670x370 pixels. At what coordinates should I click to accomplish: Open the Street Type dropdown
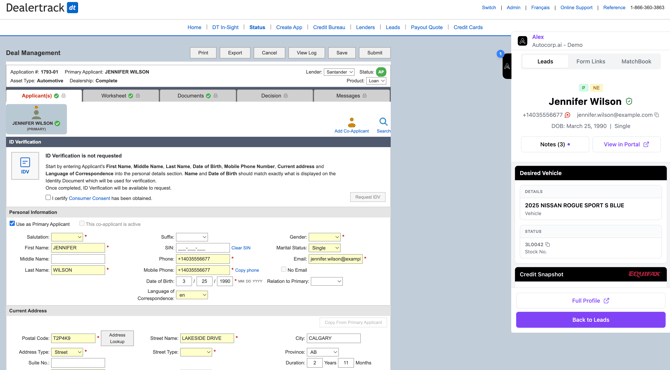tap(196, 352)
